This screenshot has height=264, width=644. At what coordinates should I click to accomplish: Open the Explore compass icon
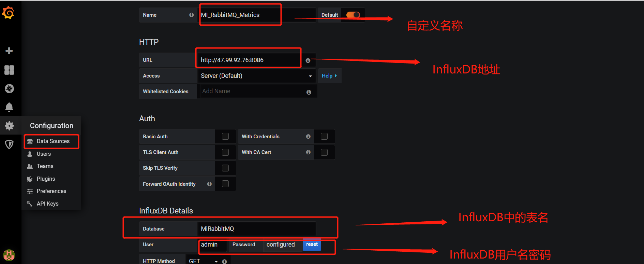click(x=9, y=89)
